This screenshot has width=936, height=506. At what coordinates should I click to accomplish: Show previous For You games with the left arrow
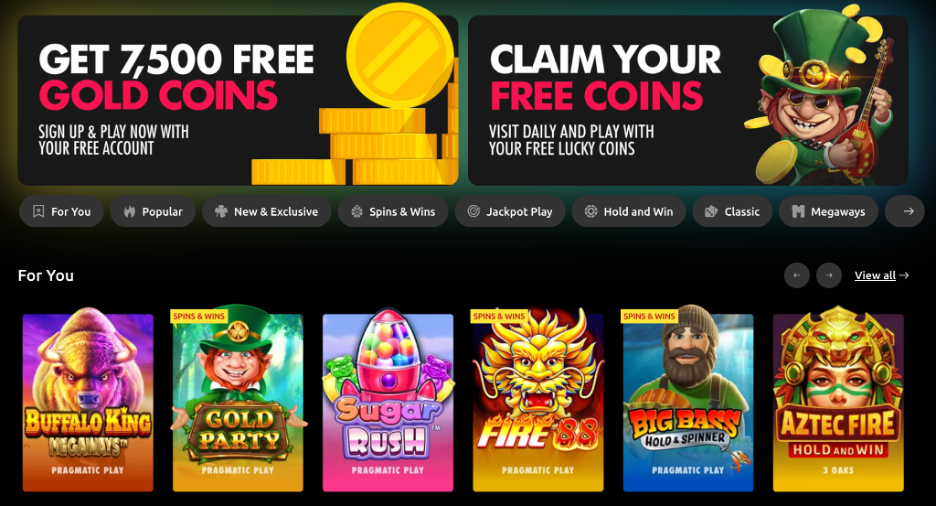pos(797,276)
